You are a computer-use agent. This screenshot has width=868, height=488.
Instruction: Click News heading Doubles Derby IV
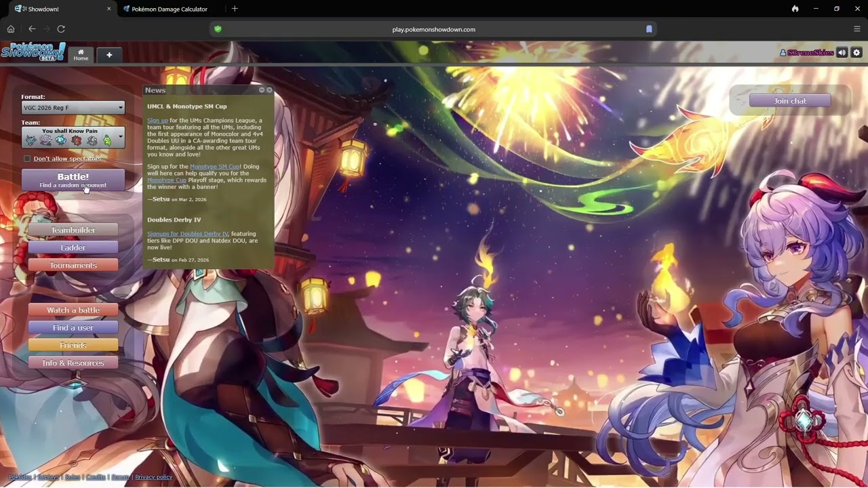[174, 220]
